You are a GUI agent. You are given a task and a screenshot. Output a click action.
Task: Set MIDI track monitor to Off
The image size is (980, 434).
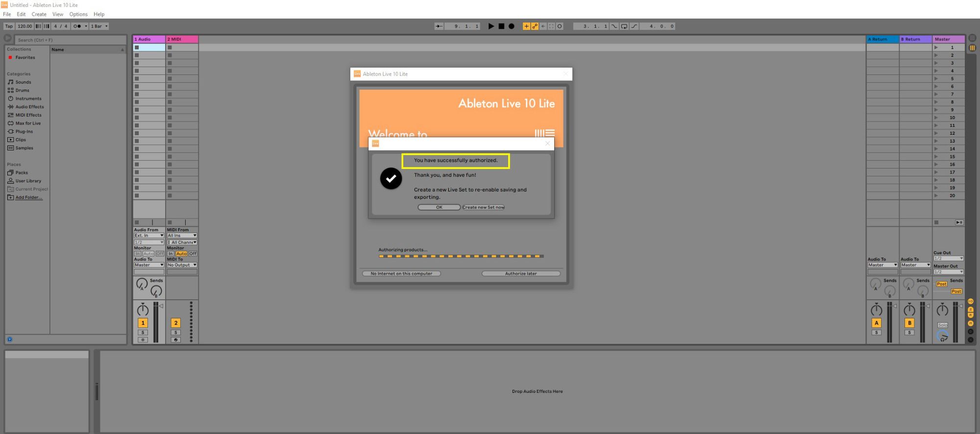[x=193, y=254]
